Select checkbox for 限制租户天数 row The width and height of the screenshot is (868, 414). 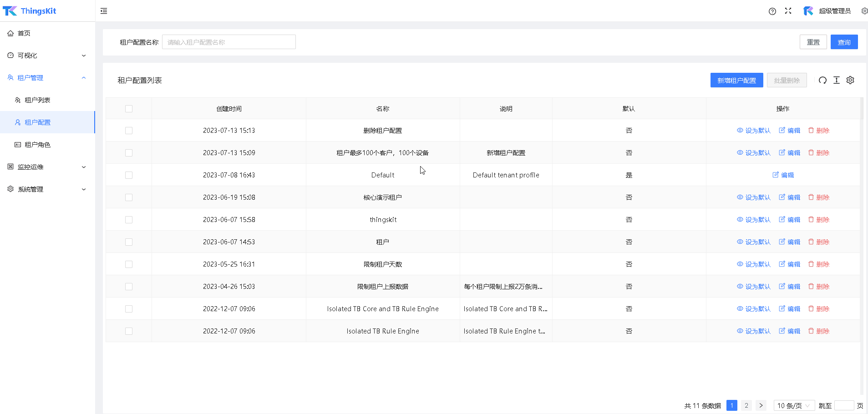129,264
